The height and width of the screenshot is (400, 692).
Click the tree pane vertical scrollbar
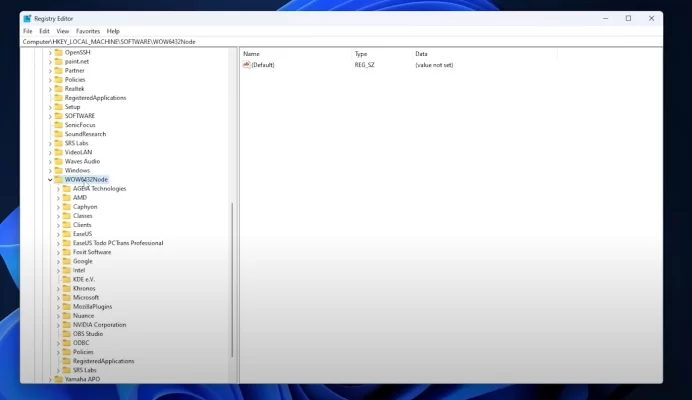click(233, 280)
